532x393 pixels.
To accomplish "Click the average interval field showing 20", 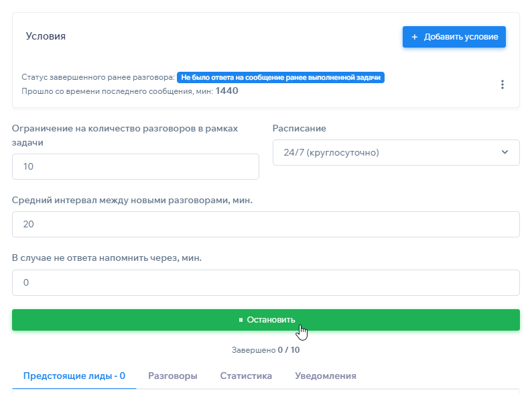I will click(265, 224).
